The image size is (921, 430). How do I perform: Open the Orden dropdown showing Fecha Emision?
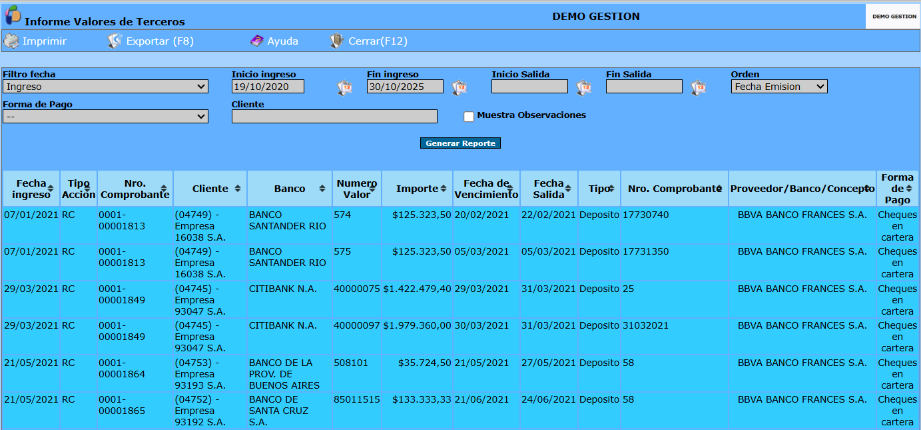[x=779, y=86]
